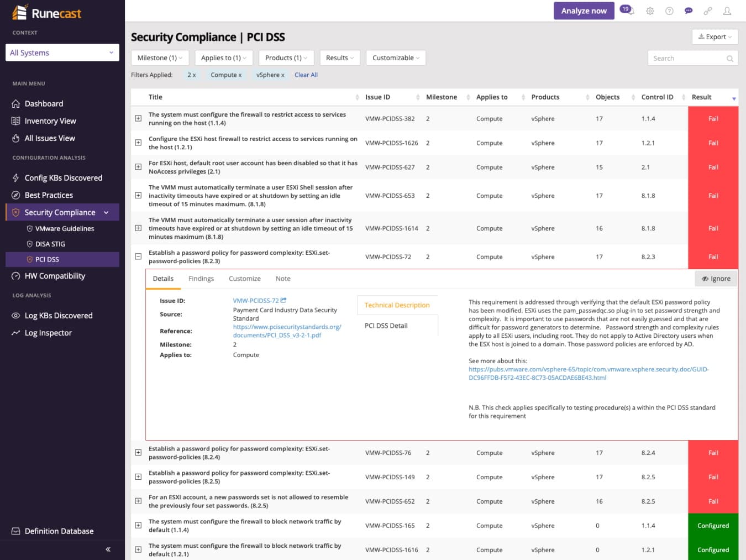Viewport: 746px width, 560px height.
Task: Open the All Systems context dropdown
Action: pyautogui.click(x=62, y=53)
